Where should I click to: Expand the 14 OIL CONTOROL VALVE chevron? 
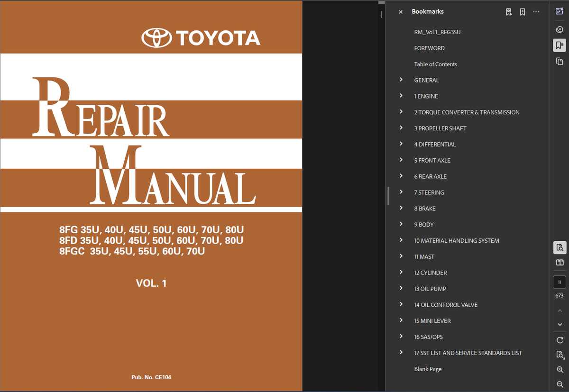pos(401,304)
